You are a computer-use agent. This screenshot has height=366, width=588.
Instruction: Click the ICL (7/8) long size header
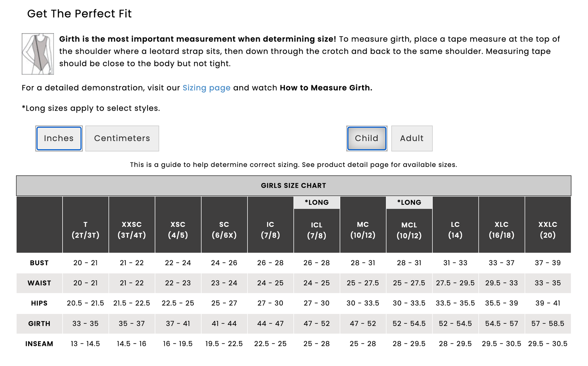(x=317, y=230)
